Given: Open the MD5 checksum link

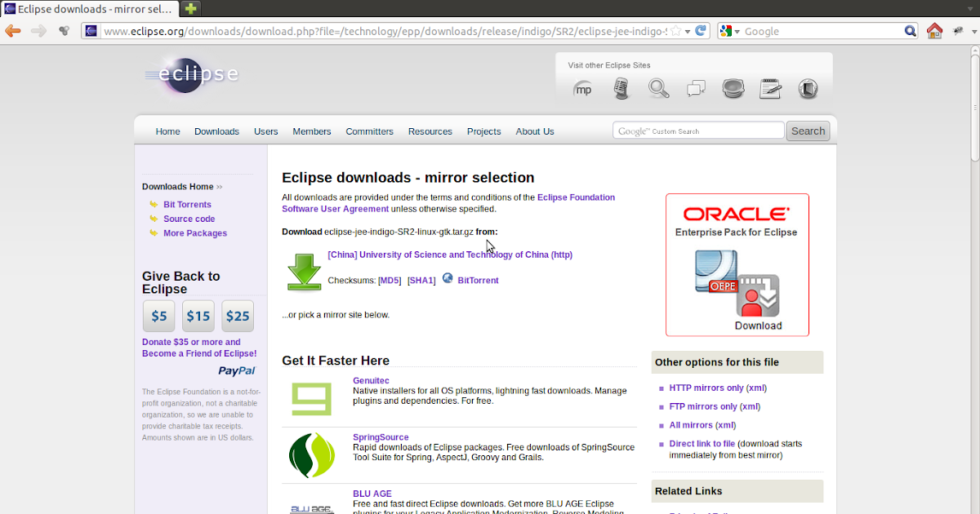Looking at the screenshot, I should [390, 280].
